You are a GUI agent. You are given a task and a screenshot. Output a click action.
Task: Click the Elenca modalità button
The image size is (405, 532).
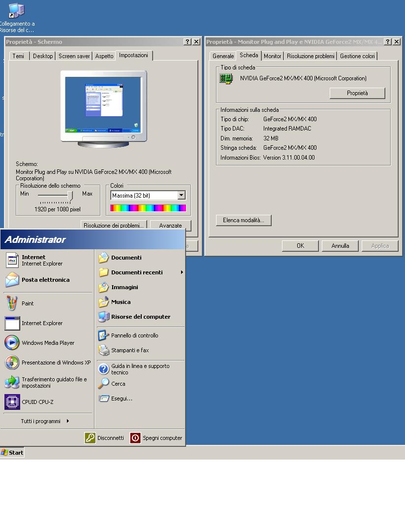pyautogui.click(x=243, y=220)
